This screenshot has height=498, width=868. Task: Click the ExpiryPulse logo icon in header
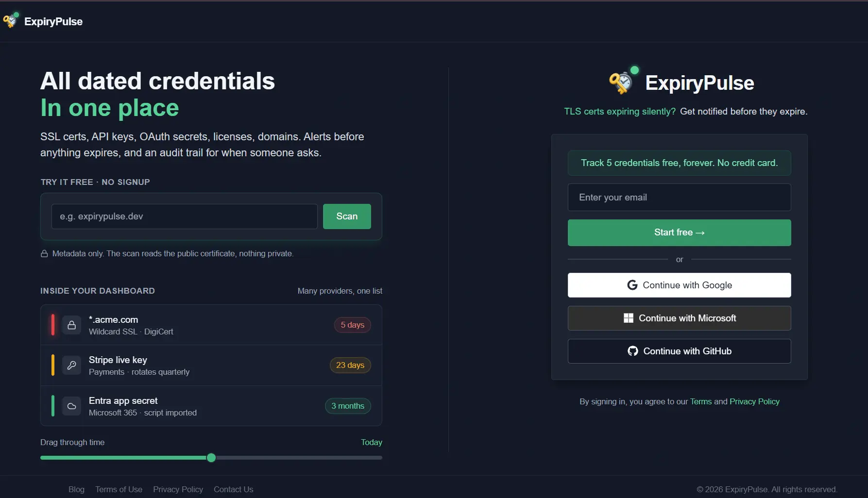click(11, 20)
